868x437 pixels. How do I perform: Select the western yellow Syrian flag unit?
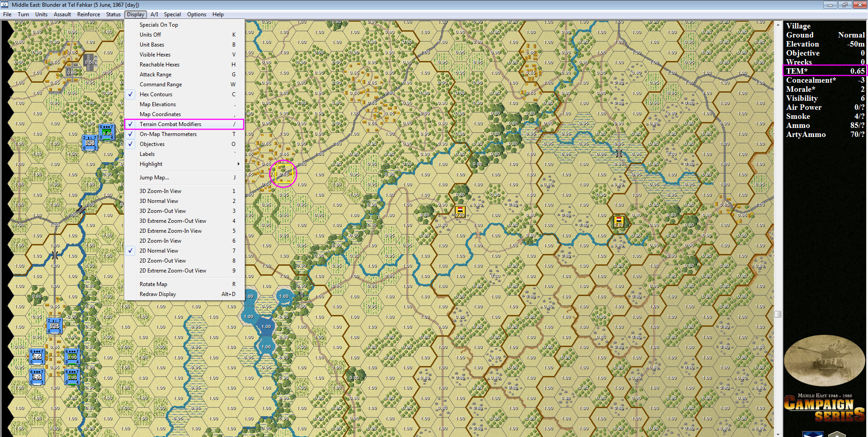(x=460, y=211)
